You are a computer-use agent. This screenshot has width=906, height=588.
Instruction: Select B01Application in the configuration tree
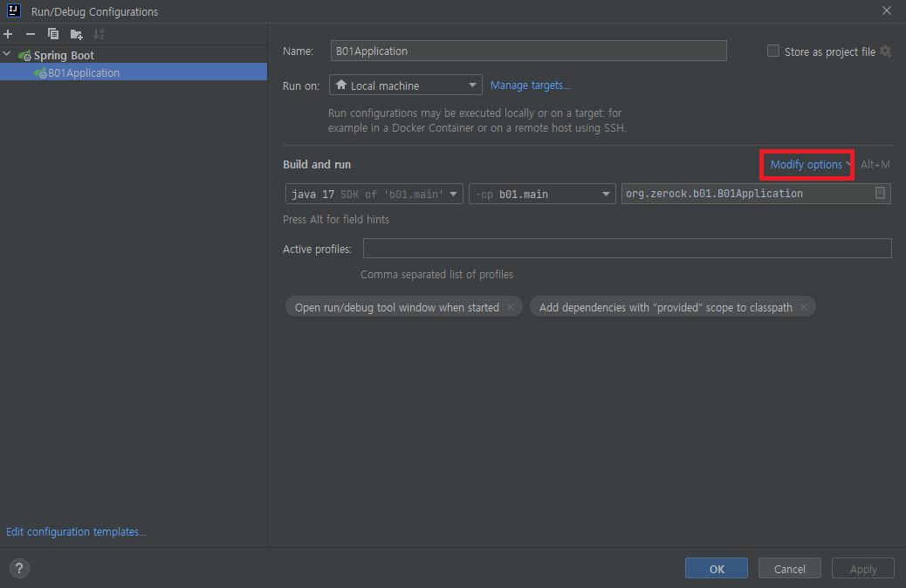134,72
